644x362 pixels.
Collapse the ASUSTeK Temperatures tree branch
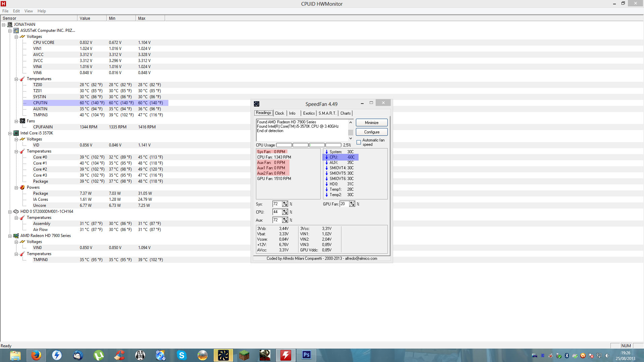click(x=16, y=79)
